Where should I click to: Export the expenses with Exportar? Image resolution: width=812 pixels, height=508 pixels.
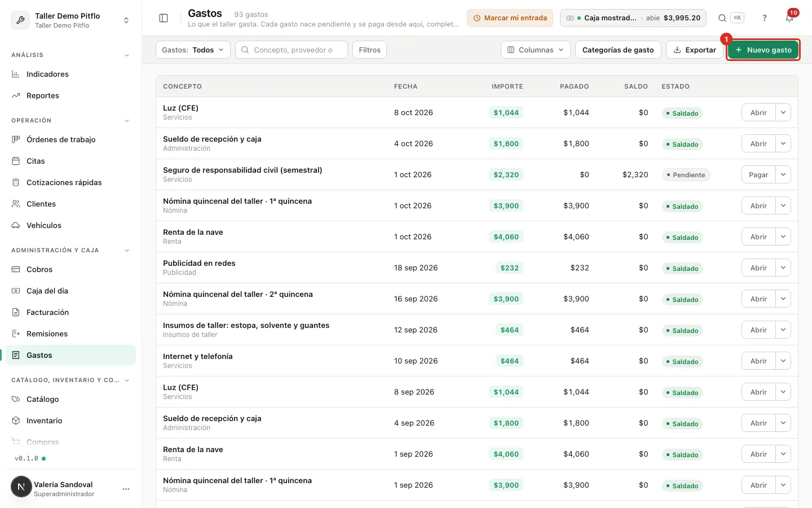(x=695, y=50)
